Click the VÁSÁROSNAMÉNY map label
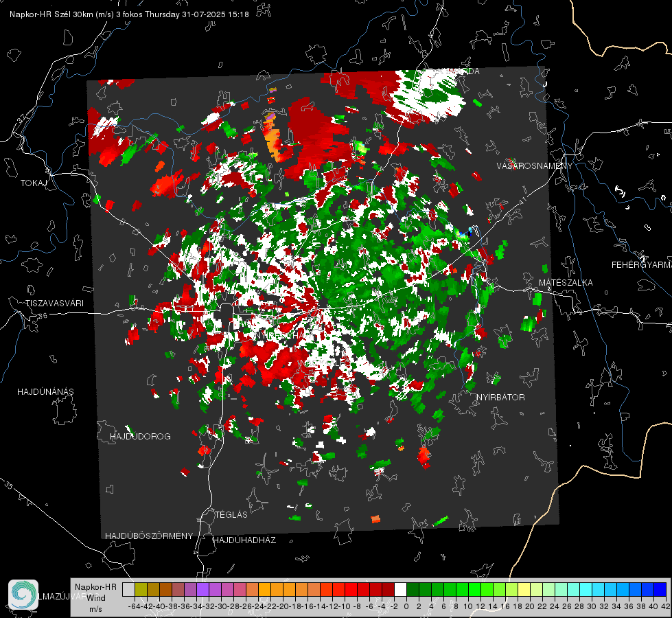The width and height of the screenshot is (672, 618). coord(535,165)
